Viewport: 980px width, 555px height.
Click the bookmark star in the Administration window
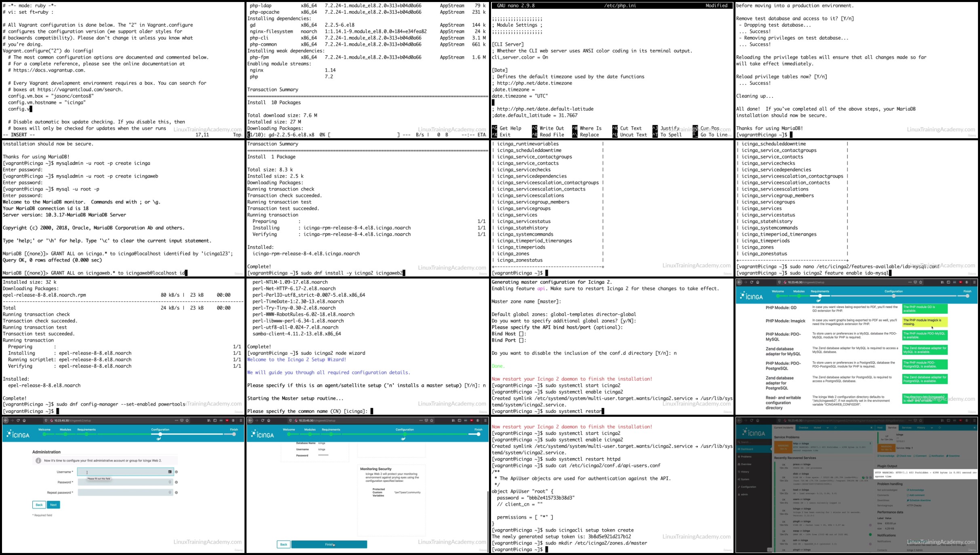[x=187, y=420]
